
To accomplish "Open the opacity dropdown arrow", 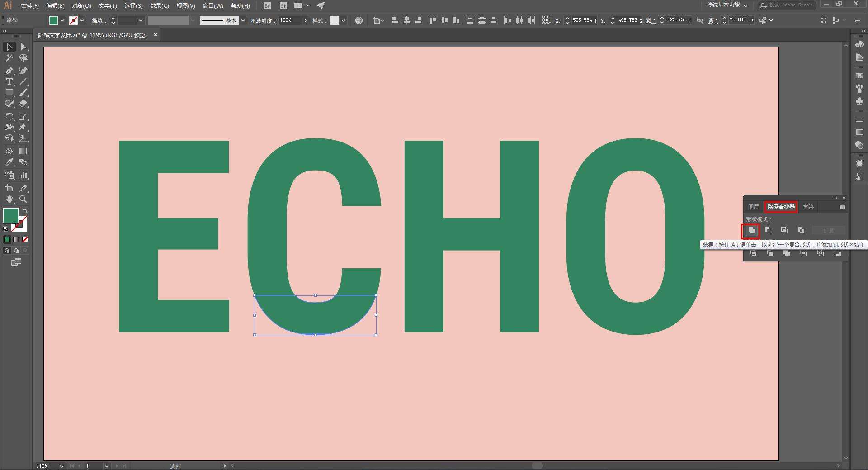I will [306, 20].
